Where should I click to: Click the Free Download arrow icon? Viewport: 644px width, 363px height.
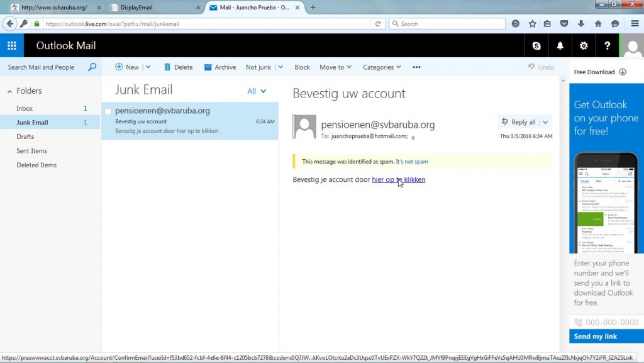click(623, 72)
